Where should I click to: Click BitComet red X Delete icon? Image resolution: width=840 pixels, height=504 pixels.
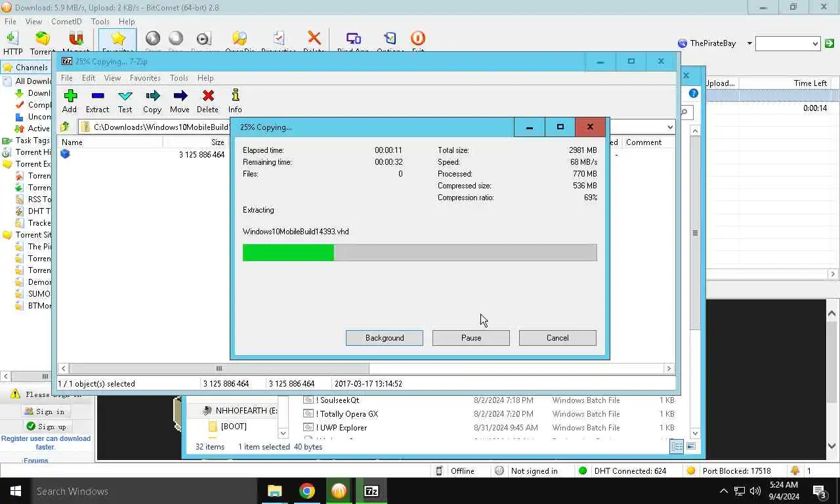click(314, 39)
